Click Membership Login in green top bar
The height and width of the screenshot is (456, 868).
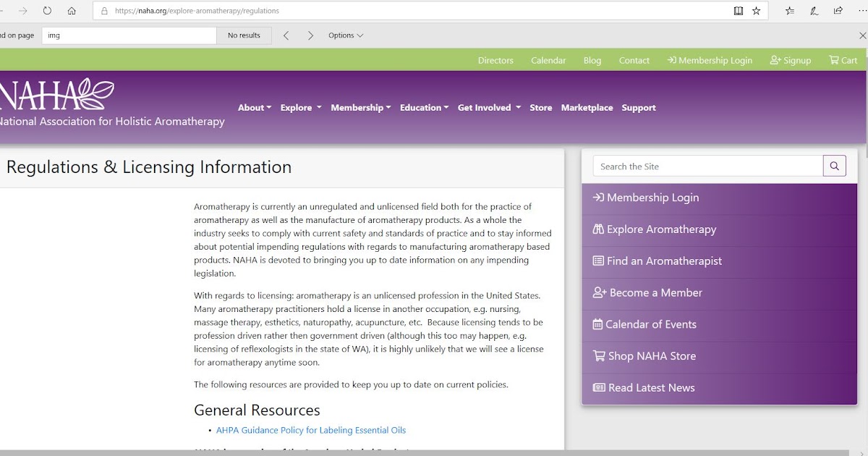(x=710, y=60)
